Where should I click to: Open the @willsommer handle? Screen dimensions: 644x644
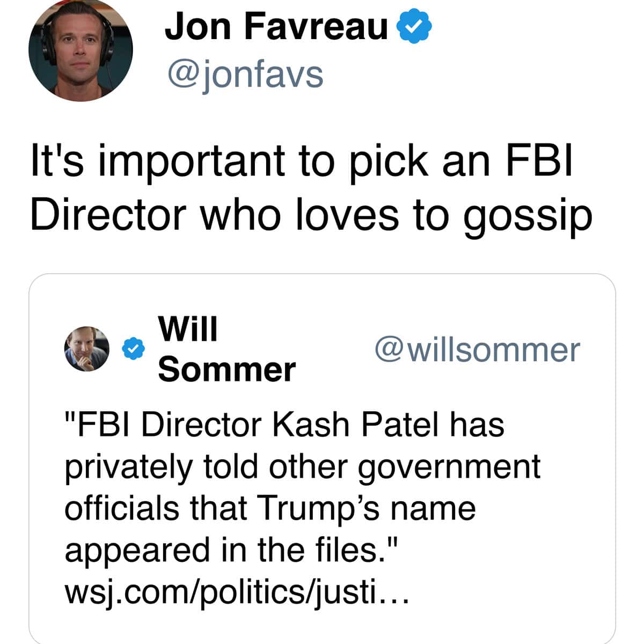[x=477, y=349]
